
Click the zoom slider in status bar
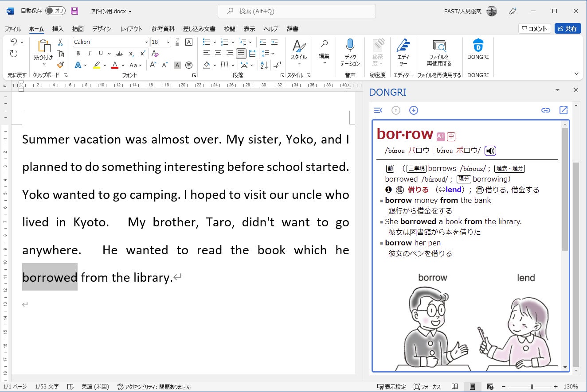[x=531, y=387]
